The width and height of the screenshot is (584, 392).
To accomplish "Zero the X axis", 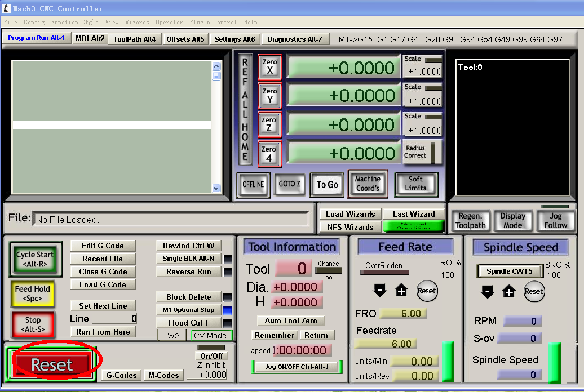I will coord(269,66).
